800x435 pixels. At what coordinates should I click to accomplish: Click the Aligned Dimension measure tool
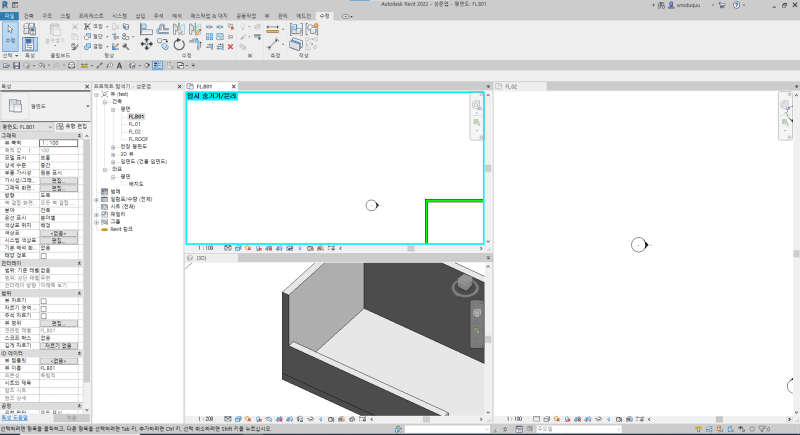tap(273, 44)
